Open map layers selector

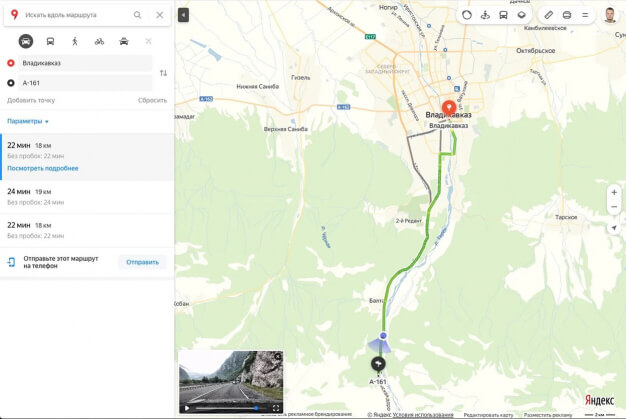tap(521, 15)
